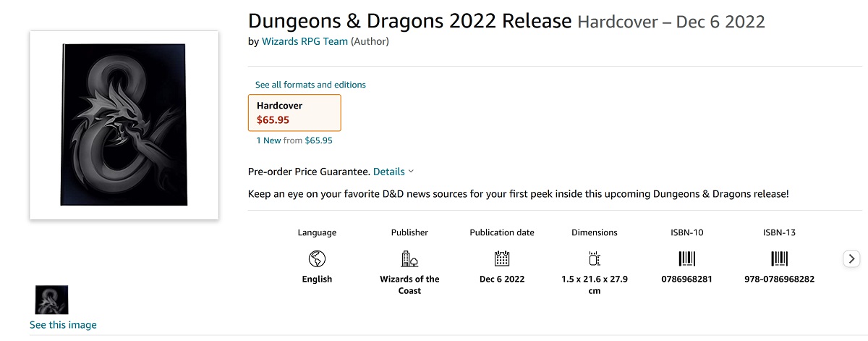
Task: Click the Dimensions ruler icon
Action: [595, 258]
